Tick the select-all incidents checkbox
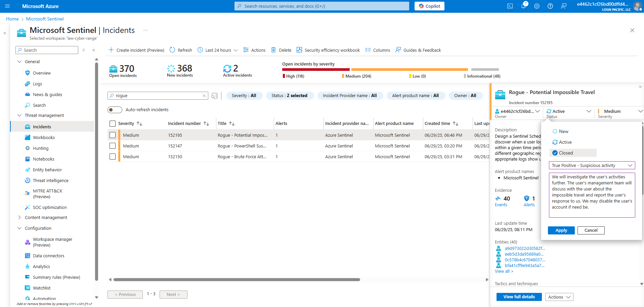Image resolution: width=644 pixels, height=307 pixels. [113, 124]
